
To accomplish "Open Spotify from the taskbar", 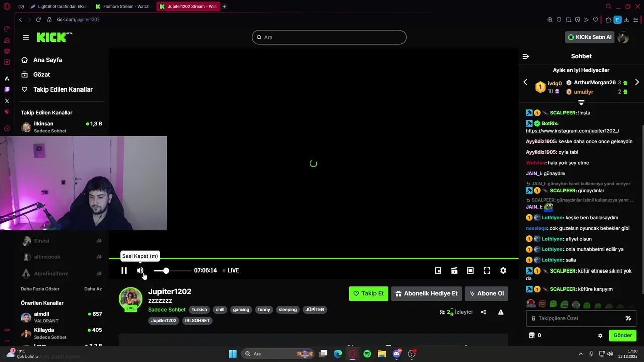I will (367, 354).
